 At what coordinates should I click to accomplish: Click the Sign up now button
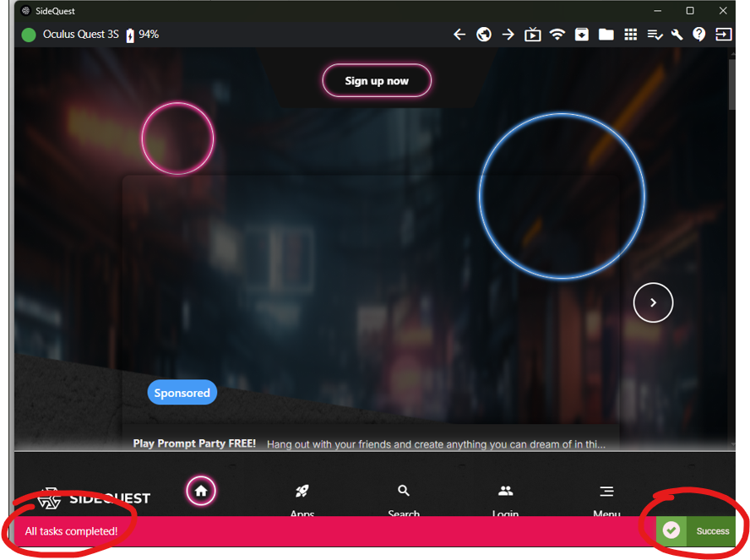point(377,81)
